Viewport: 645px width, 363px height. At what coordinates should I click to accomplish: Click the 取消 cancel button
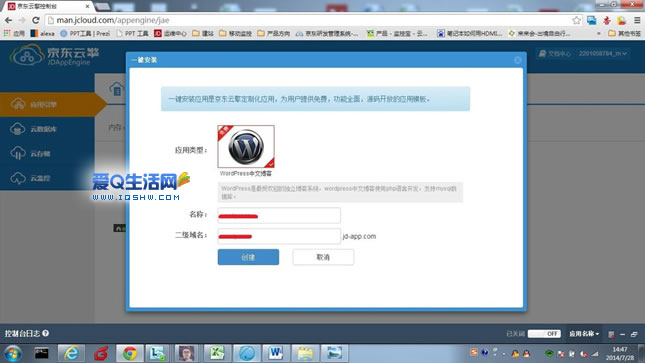pos(323,257)
